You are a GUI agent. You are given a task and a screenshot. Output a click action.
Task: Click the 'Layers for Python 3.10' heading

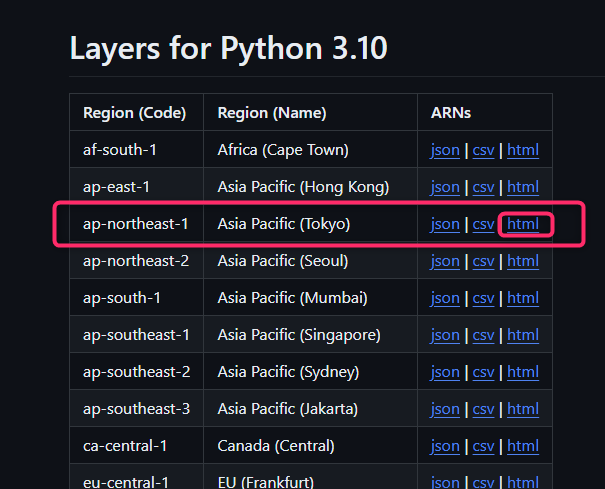pyautogui.click(x=228, y=49)
